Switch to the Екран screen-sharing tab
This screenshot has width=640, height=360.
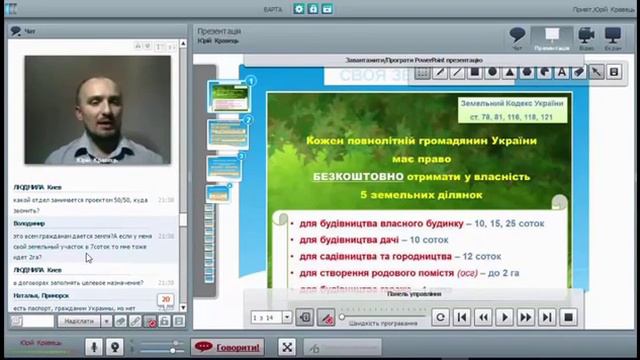click(613, 39)
